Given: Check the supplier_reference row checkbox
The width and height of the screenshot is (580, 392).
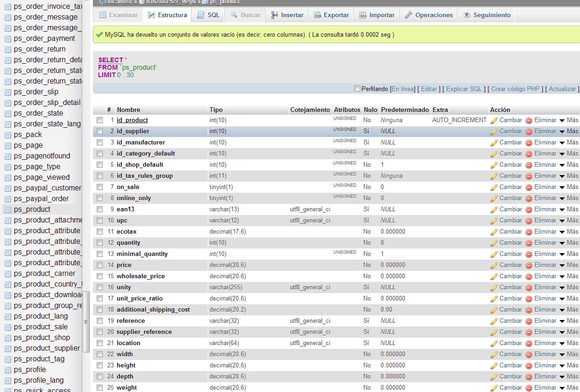Looking at the screenshot, I should point(99,332).
